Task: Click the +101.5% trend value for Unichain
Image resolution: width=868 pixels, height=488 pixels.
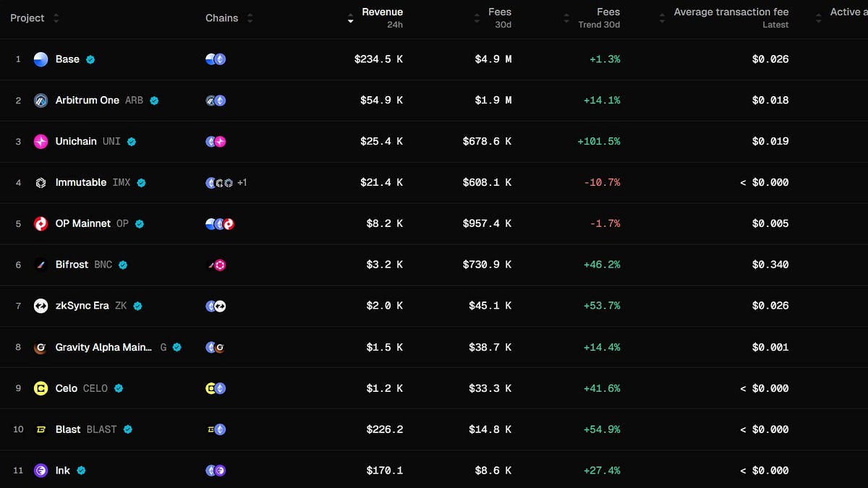Action: click(600, 141)
